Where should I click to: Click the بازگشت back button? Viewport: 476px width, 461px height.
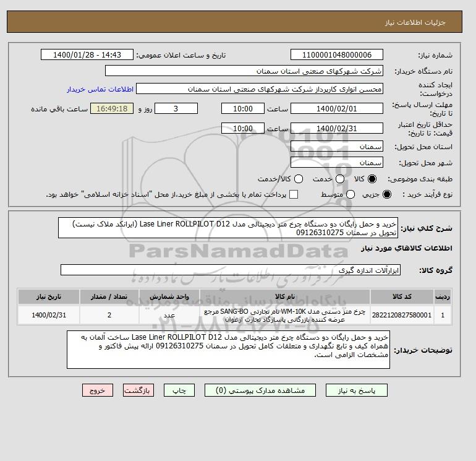138,390
